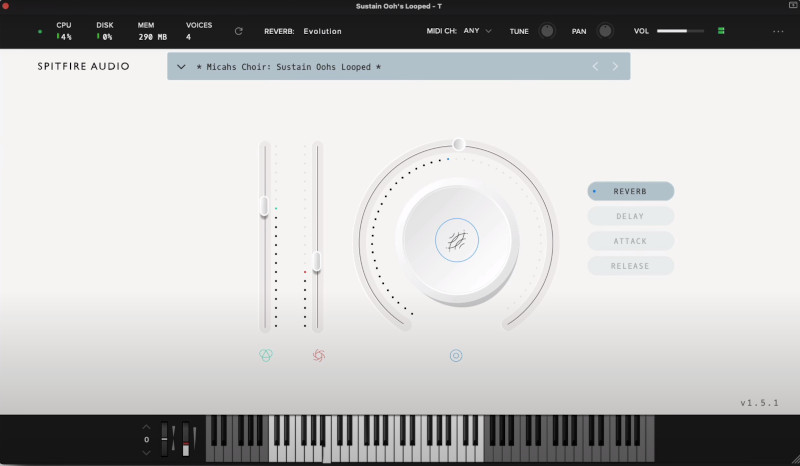The image size is (800, 466).
Task: Assign the big knob to DELAY
Action: coord(631,216)
